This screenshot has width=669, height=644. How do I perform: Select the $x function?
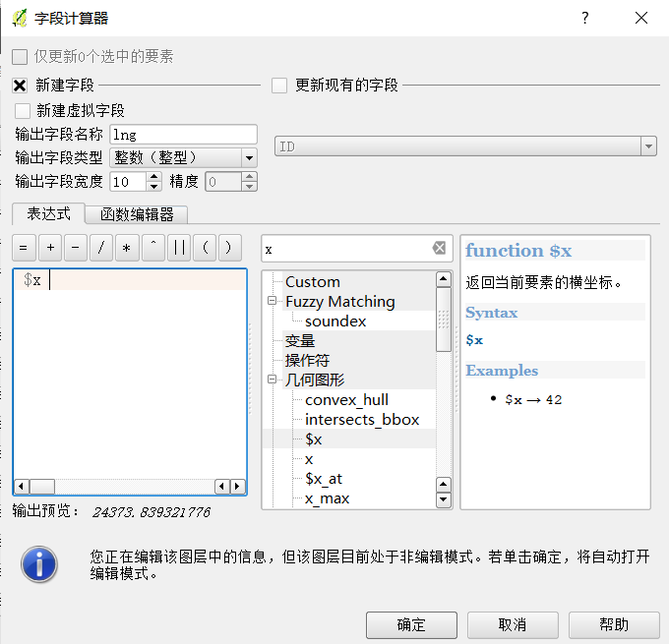[x=314, y=439]
